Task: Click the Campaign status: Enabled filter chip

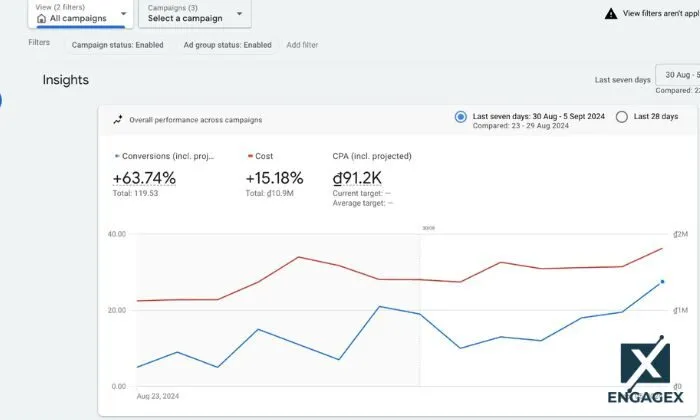Action: (117, 45)
